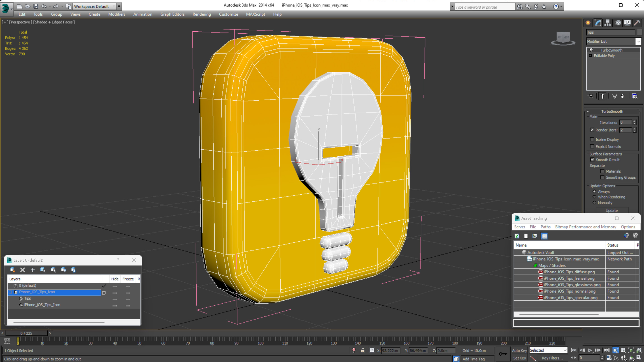
Task: Open the Create command panel tab
Action: tap(588, 23)
